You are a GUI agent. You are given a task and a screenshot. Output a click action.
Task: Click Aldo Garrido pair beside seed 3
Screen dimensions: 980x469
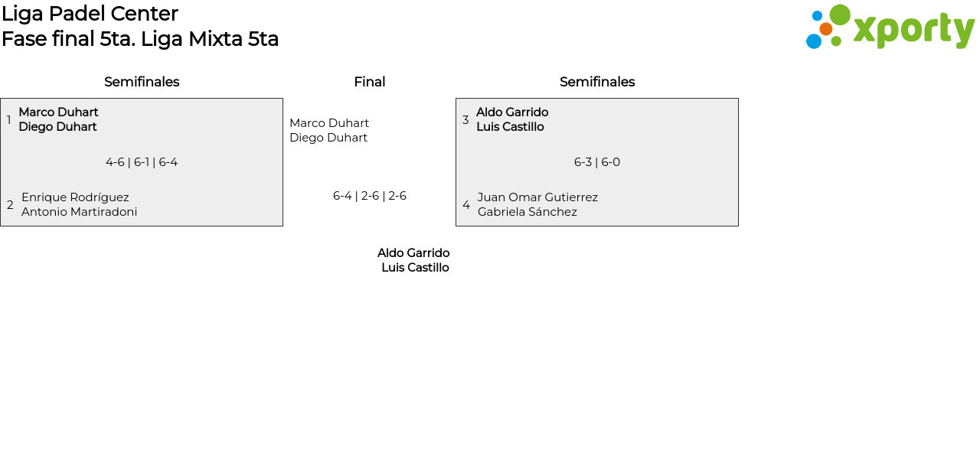[511, 119]
